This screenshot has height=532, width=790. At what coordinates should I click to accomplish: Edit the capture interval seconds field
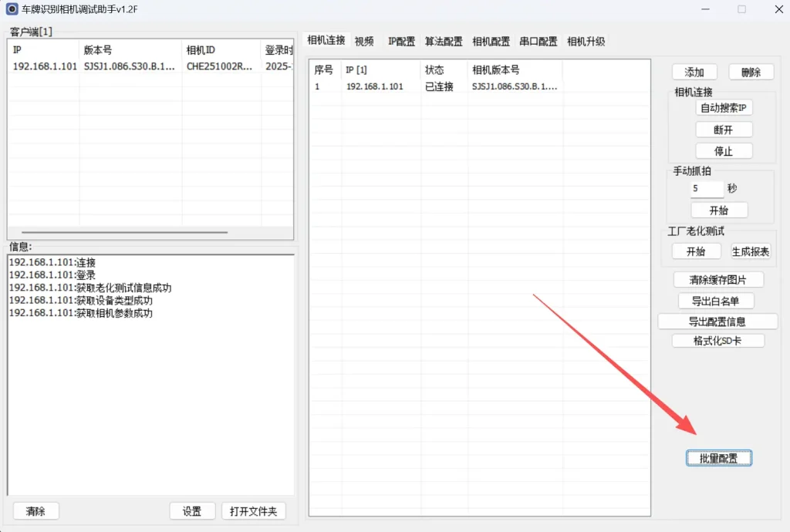pyautogui.click(x=706, y=188)
